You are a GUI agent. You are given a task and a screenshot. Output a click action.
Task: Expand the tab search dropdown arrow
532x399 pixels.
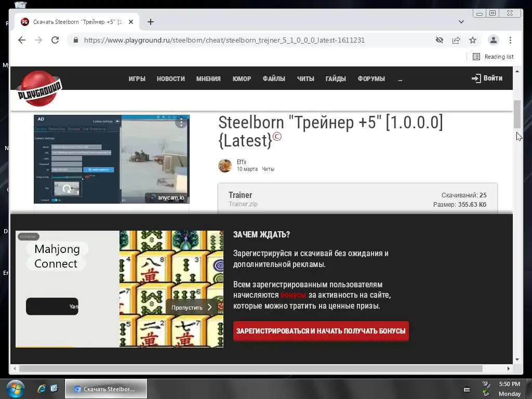(461, 22)
